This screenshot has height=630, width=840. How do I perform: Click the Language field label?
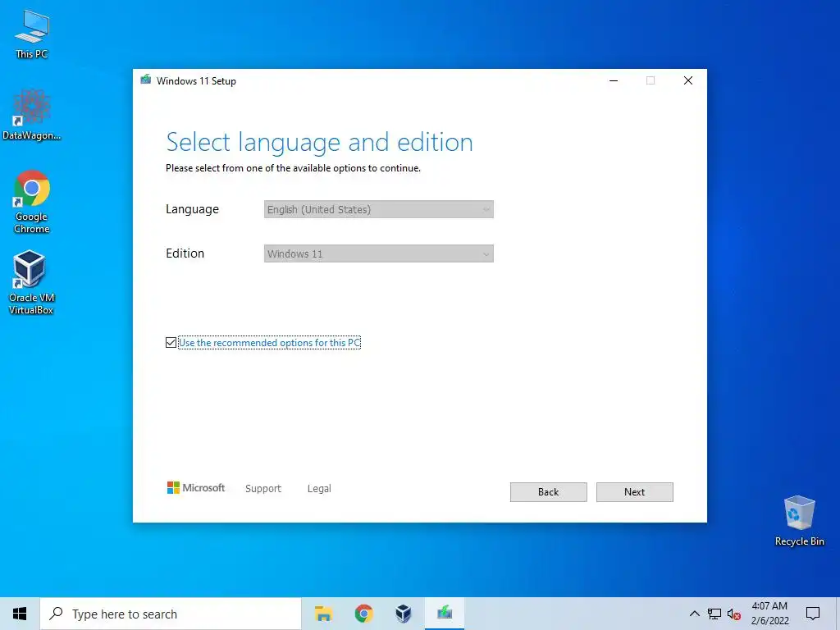click(192, 209)
